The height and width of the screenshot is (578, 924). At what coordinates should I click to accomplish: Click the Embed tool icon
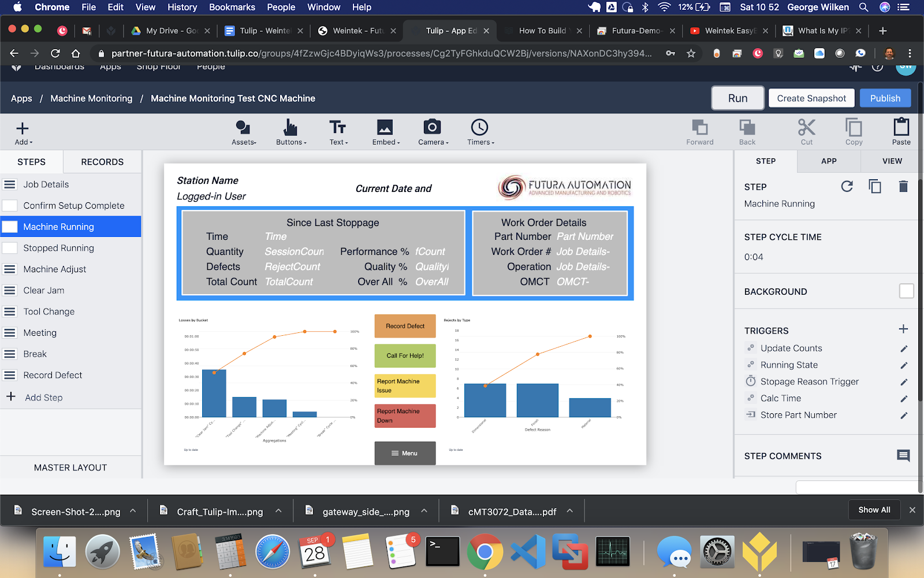383,128
